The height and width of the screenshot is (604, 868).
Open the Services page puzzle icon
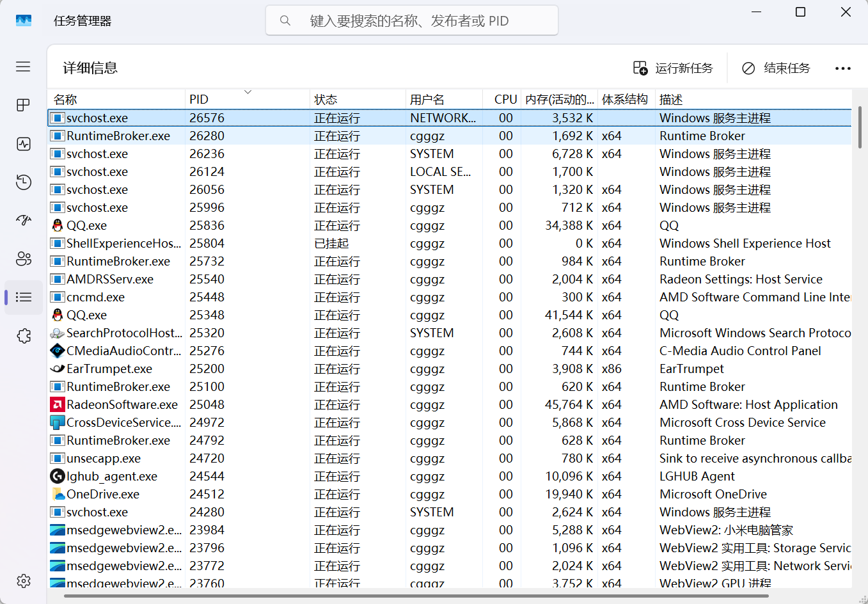[x=24, y=336]
